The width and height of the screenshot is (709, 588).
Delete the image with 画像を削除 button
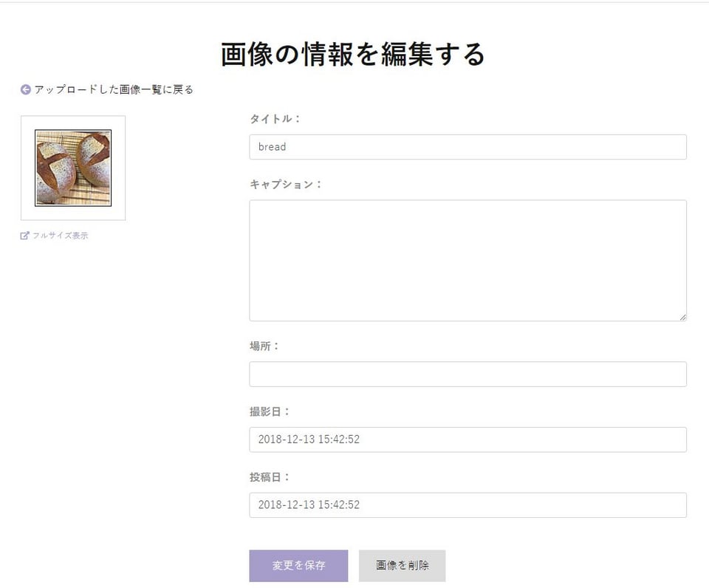402,566
